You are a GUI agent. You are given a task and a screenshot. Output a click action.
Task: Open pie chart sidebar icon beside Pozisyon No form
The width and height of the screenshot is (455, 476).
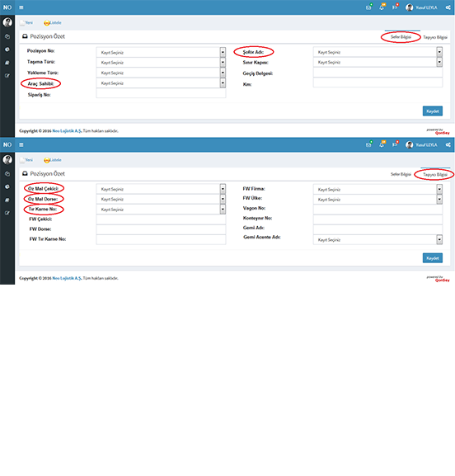(7, 49)
